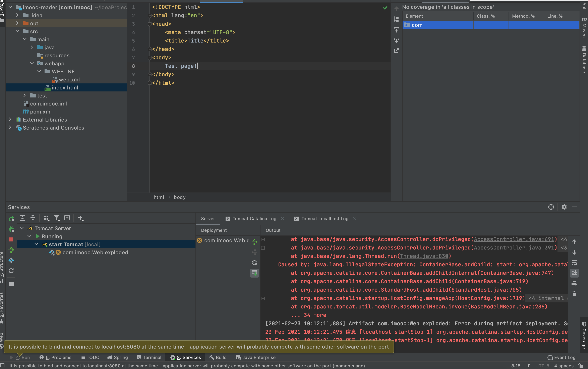The image size is (588, 369).
Task: Toggle Scroll to End in console
Action: 574,273
